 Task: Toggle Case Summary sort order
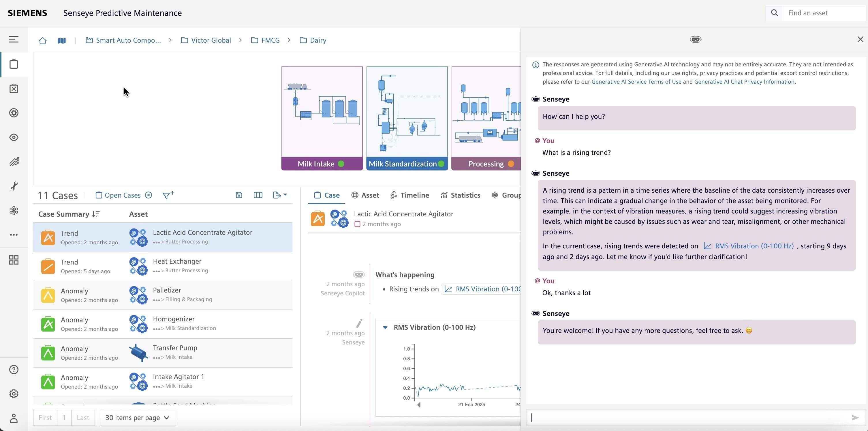point(96,214)
